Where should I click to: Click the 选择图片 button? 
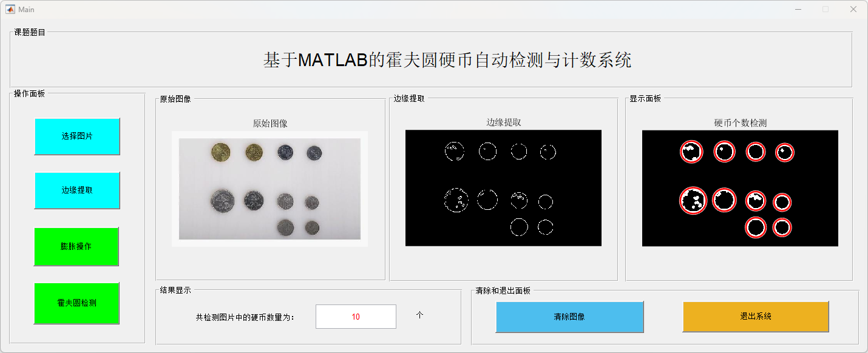[77, 136]
